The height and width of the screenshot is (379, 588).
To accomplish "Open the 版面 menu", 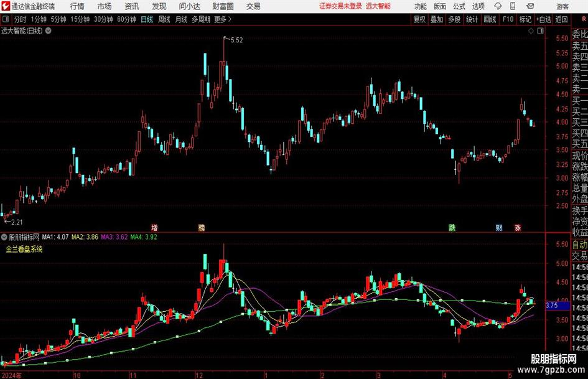I will [x=439, y=6].
